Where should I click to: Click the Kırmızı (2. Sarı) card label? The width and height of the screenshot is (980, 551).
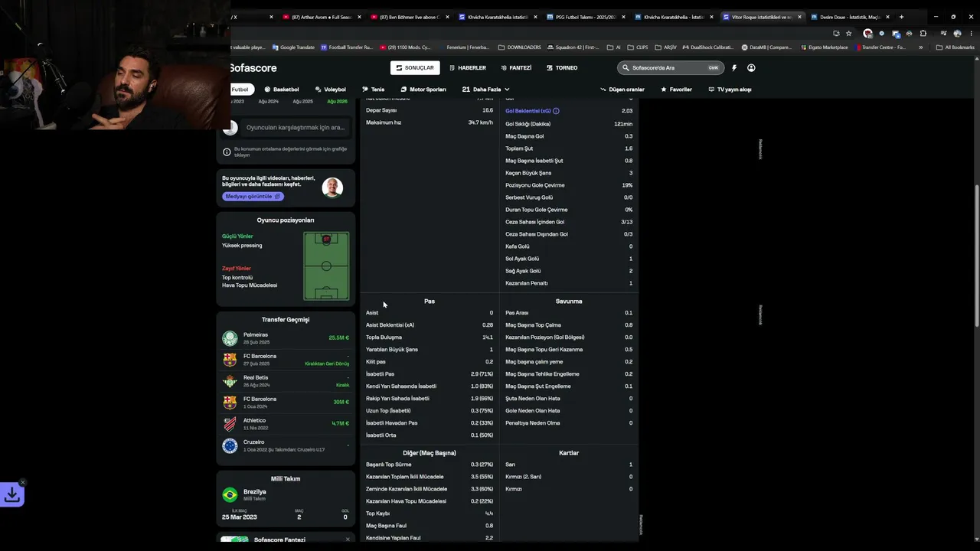(524, 477)
